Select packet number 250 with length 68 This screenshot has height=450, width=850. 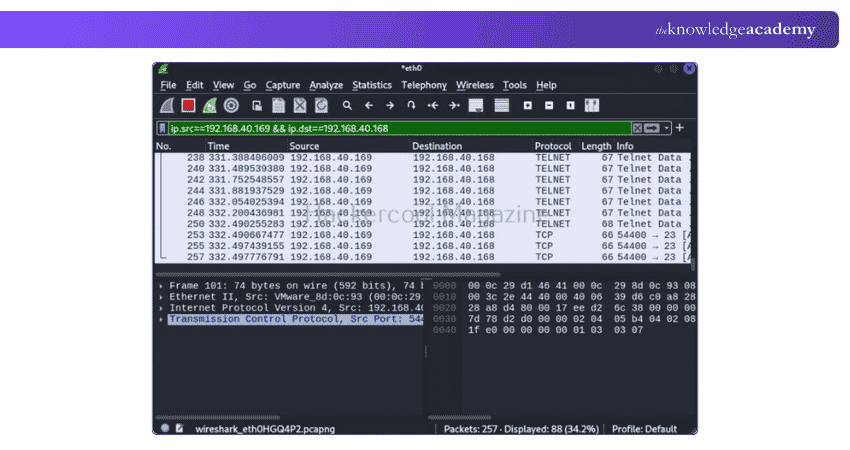click(423, 224)
